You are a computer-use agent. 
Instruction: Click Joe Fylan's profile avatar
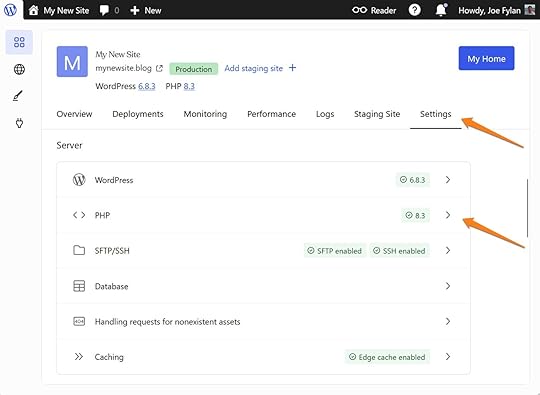pyautogui.click(x=529, y=10)
